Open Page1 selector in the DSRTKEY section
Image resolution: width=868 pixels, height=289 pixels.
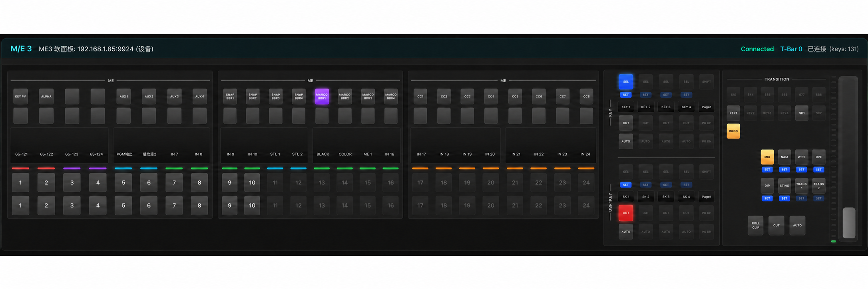[x=707, y=197]
